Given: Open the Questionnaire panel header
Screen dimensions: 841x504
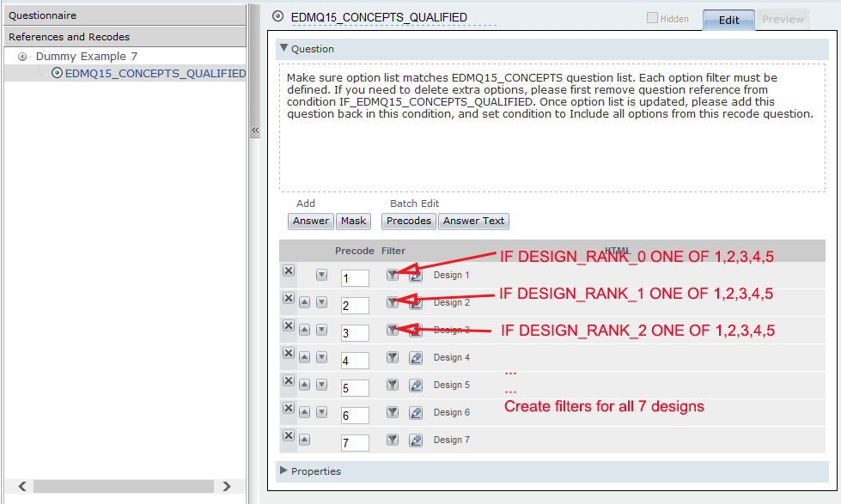Looking at the screenshot, I should [125, 15].
